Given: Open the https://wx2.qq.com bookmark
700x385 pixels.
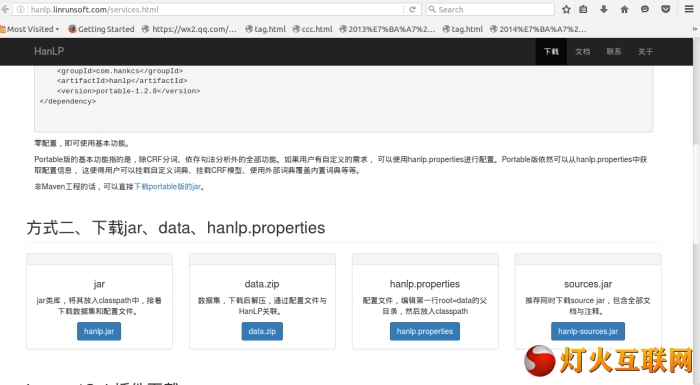Looking at the screenshot, I should coord(189,29).
